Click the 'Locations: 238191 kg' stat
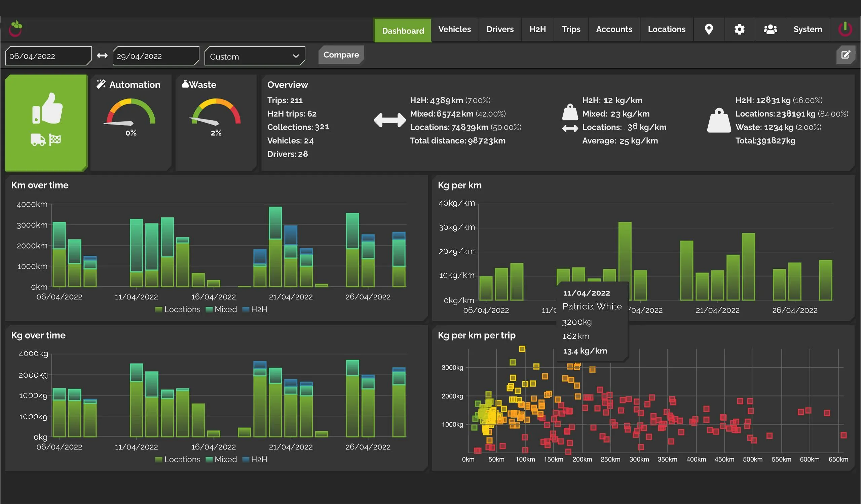Image resolution: width=861 pixels, height=504 pixels. click(775, 114)
